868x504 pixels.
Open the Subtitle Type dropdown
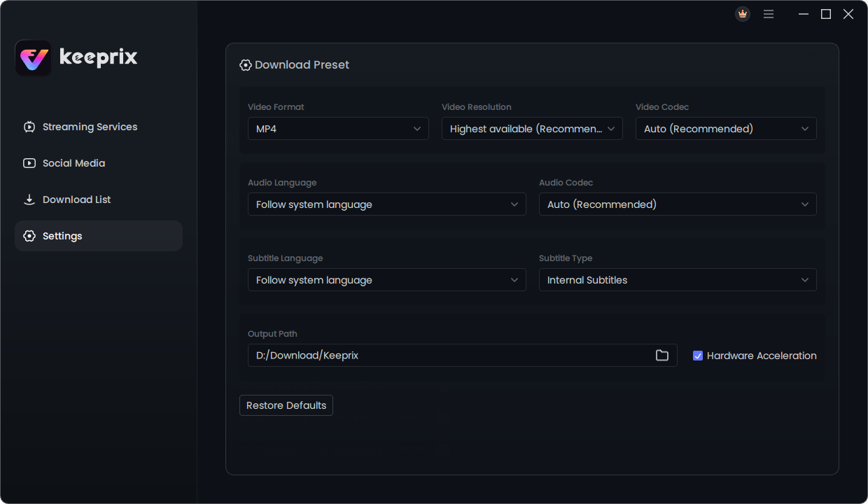(x=678, y=280)
